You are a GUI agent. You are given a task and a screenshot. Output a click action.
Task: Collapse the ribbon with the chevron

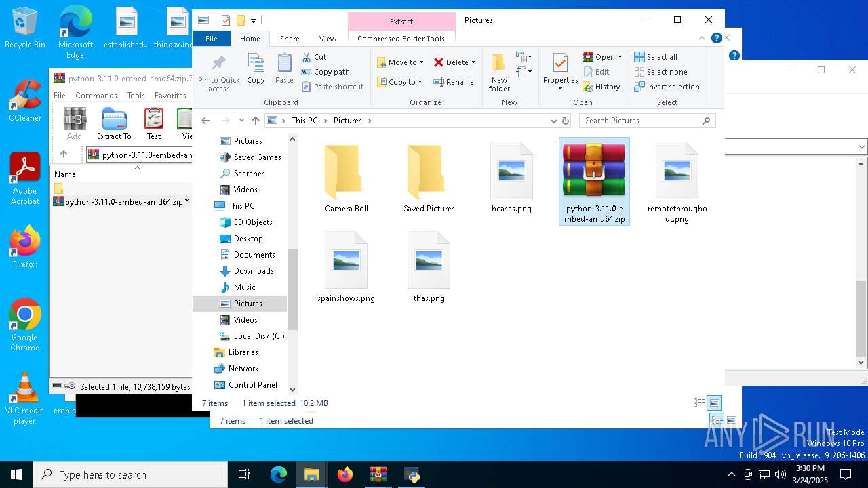703,39
